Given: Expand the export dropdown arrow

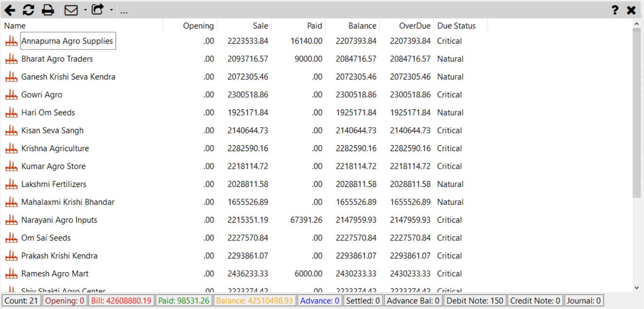Looking at the screenshot, I should [x=111, y=10].
